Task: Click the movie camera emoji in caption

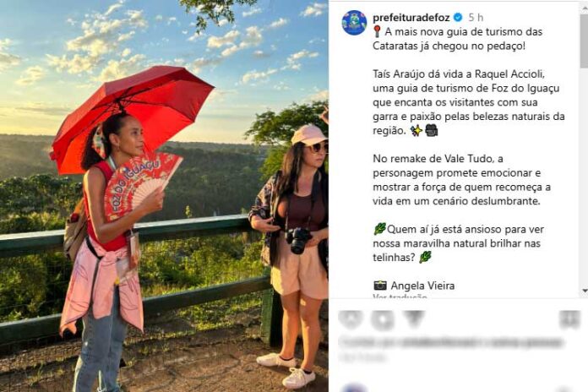Action: 431,131
